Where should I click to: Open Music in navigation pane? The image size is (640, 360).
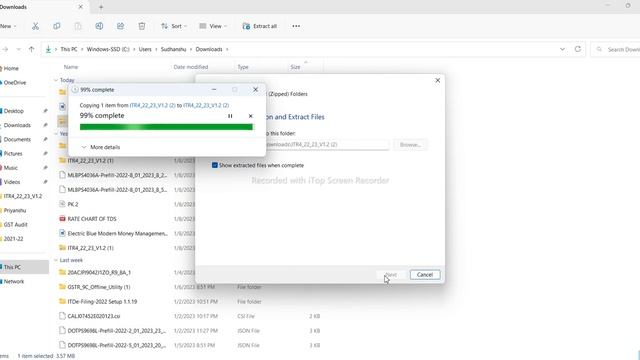pyautogui.click(x=11, y=168)
